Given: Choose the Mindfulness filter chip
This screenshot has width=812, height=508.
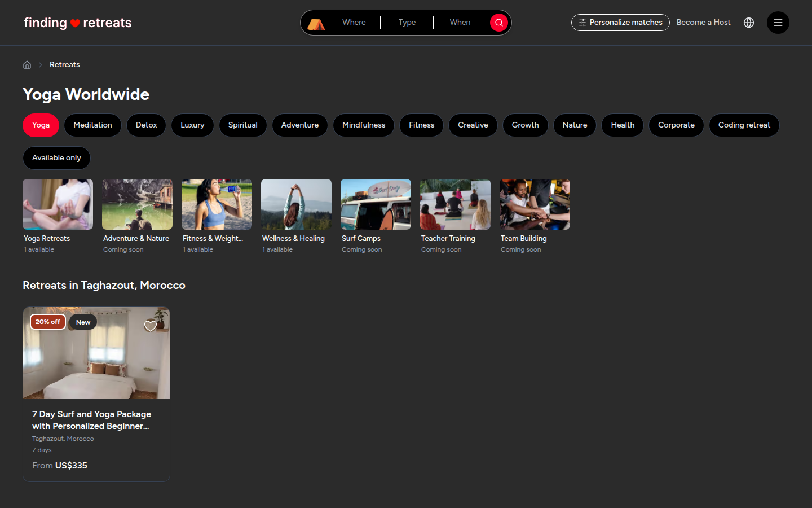Looking at the screenshot, I should (x=364, y=125).
